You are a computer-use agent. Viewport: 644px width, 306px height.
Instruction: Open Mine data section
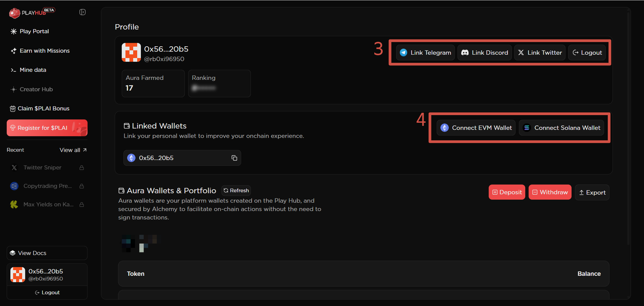coord(33,70)
